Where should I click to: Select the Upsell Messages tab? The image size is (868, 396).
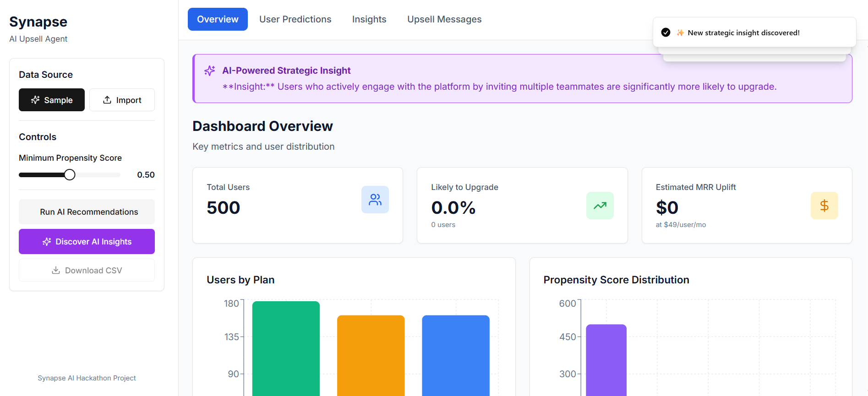(444, 19)
